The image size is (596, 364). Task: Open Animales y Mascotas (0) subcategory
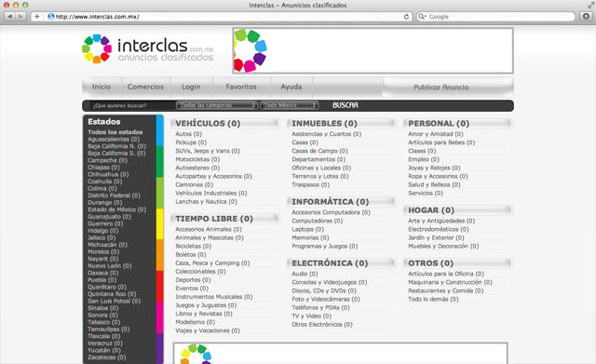[x=209, y=237]
